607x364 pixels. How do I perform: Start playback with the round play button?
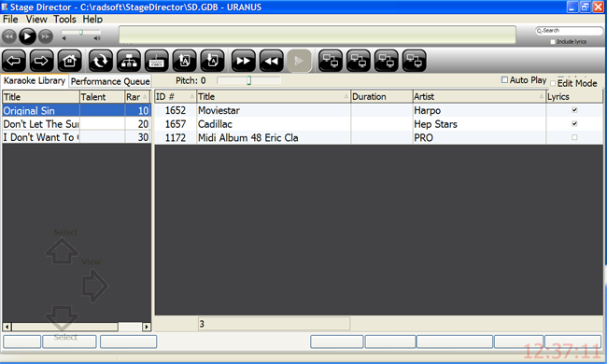point(27,36)
